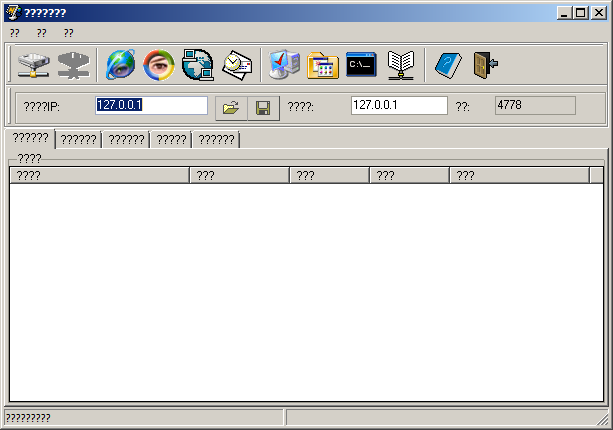
Task: Click the globe with computers icon
Action: pos(198,65)
